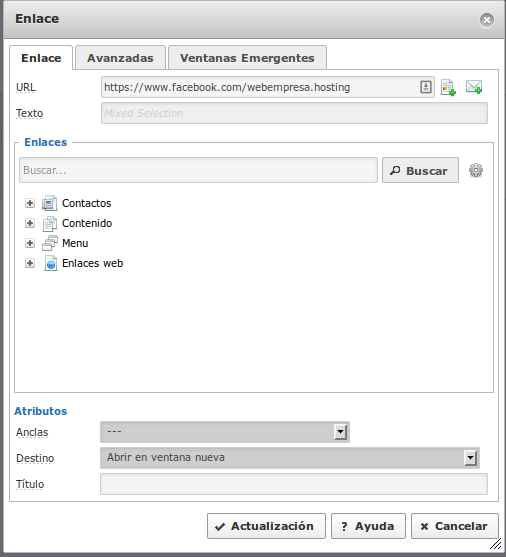Click the file browser icon beside URL

448,87
